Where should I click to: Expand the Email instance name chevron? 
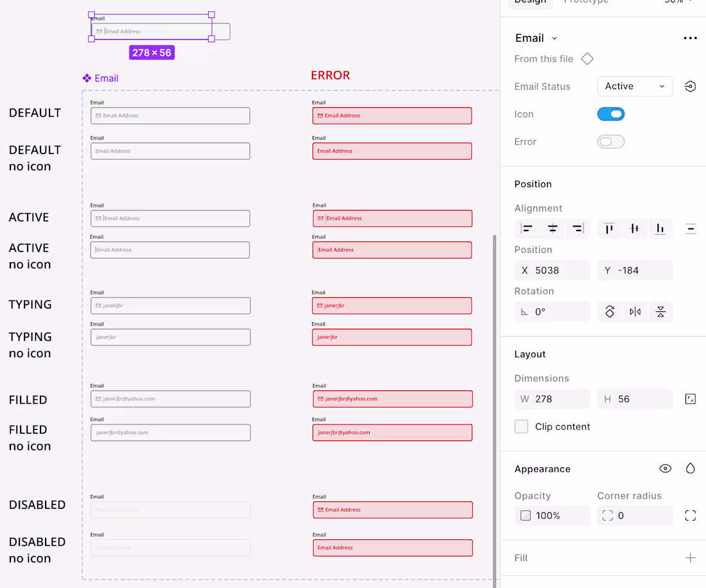coord(555,39)
